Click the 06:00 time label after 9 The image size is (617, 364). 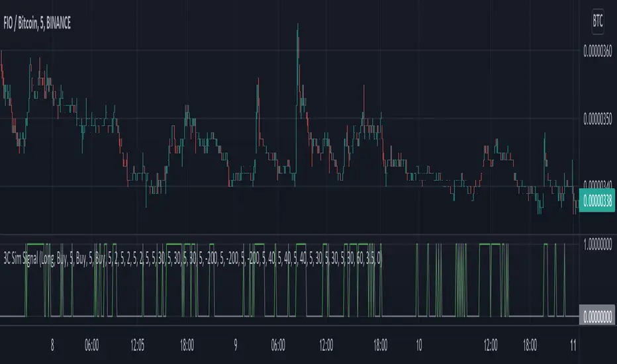point(278,345)
